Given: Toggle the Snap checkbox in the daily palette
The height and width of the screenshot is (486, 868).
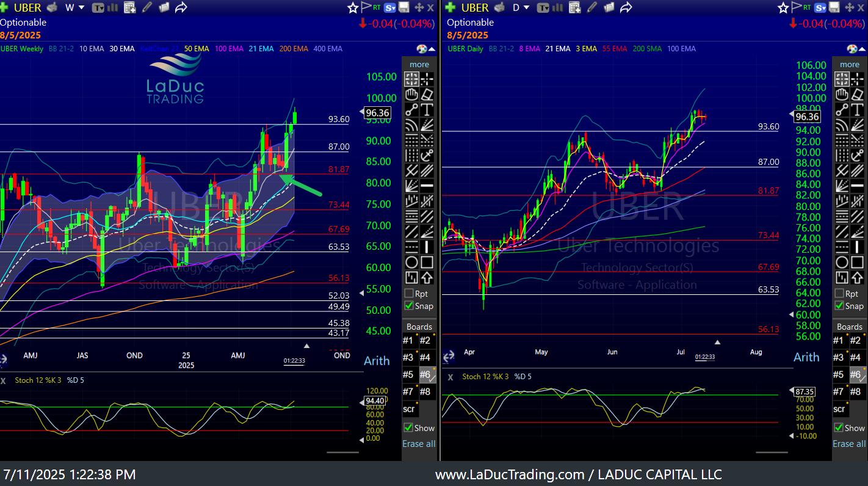Looking at the screenshot, I should coord(839,305).
